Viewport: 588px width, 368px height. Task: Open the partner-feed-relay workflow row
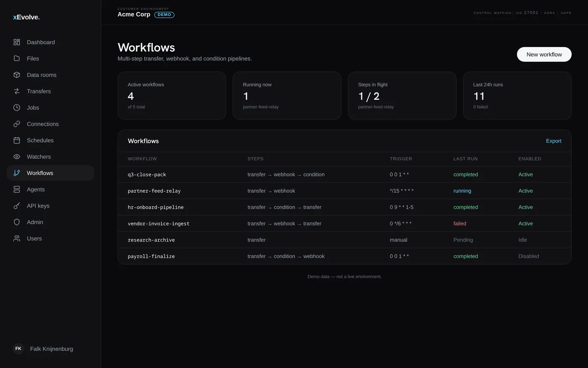[x=344, y=191]
